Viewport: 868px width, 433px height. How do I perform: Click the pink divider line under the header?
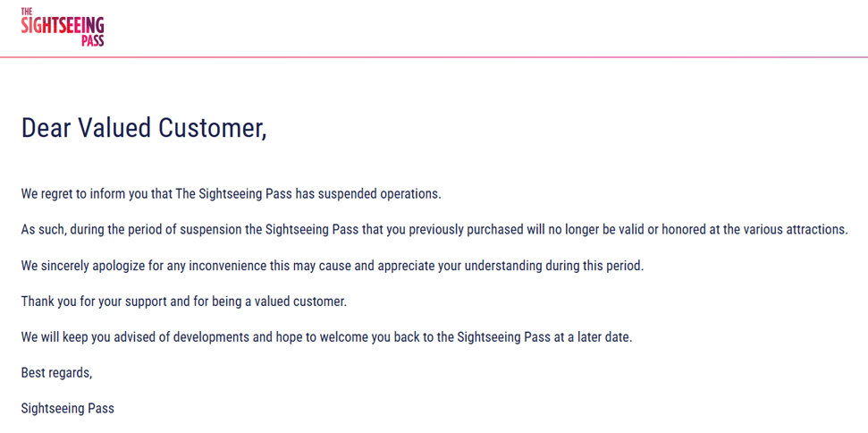click(434, 57)
